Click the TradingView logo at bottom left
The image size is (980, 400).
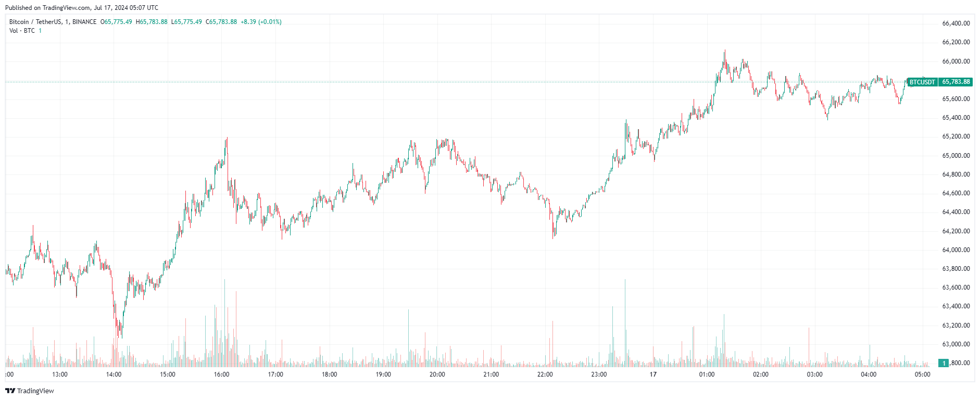click(30, 391)
